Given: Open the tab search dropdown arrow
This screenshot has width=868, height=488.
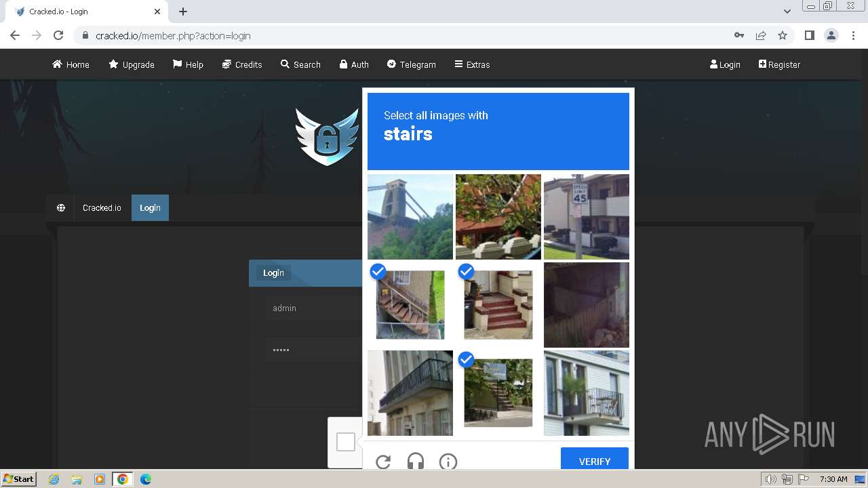Looking at the screenshot, I should (x=787, y=12).
